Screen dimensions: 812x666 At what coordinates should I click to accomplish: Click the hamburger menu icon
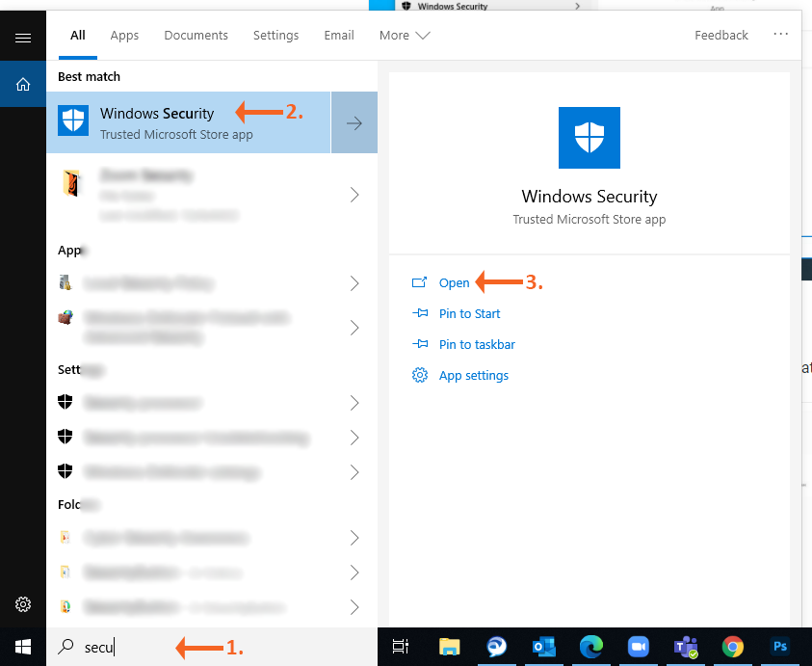click(23, 38)
